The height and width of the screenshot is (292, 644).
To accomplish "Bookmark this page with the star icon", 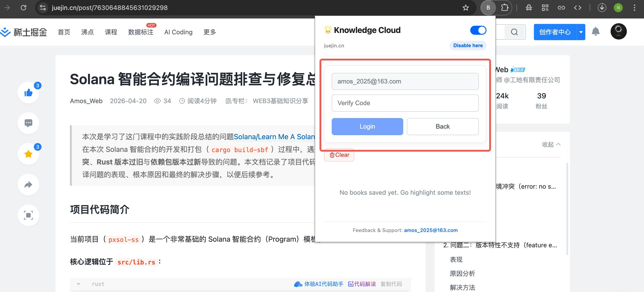I will tap(466, 8).
